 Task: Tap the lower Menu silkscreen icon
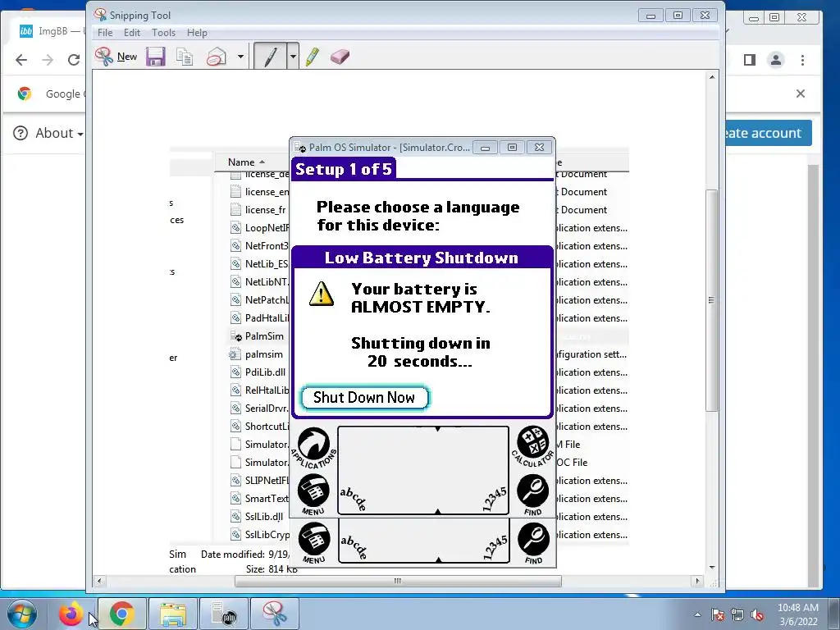tap(314, 543)
